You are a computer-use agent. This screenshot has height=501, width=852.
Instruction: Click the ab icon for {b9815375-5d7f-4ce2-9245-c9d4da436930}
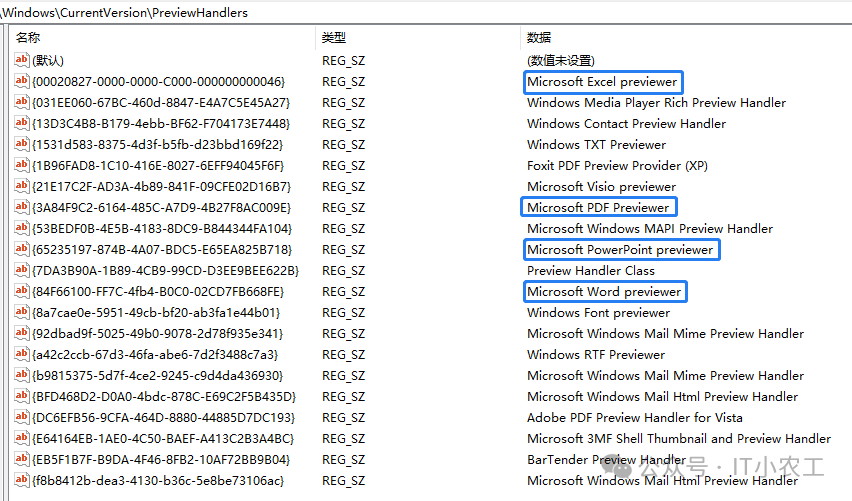(22, 375)
